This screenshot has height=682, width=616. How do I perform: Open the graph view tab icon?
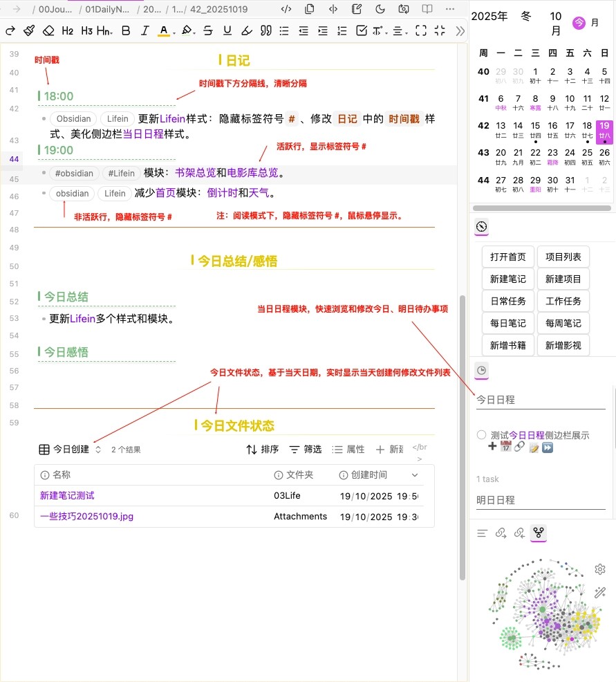coord(538,533)
